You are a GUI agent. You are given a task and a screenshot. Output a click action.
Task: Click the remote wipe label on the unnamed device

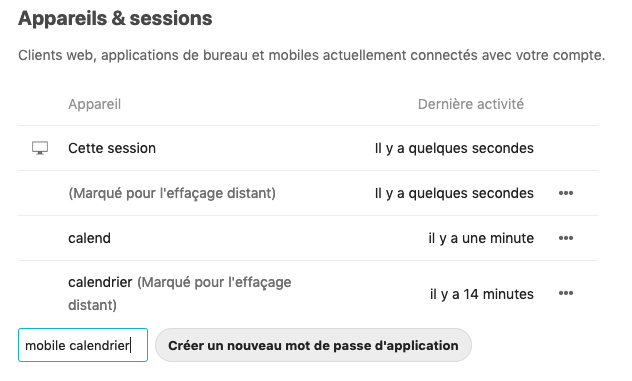click(172, 193)
